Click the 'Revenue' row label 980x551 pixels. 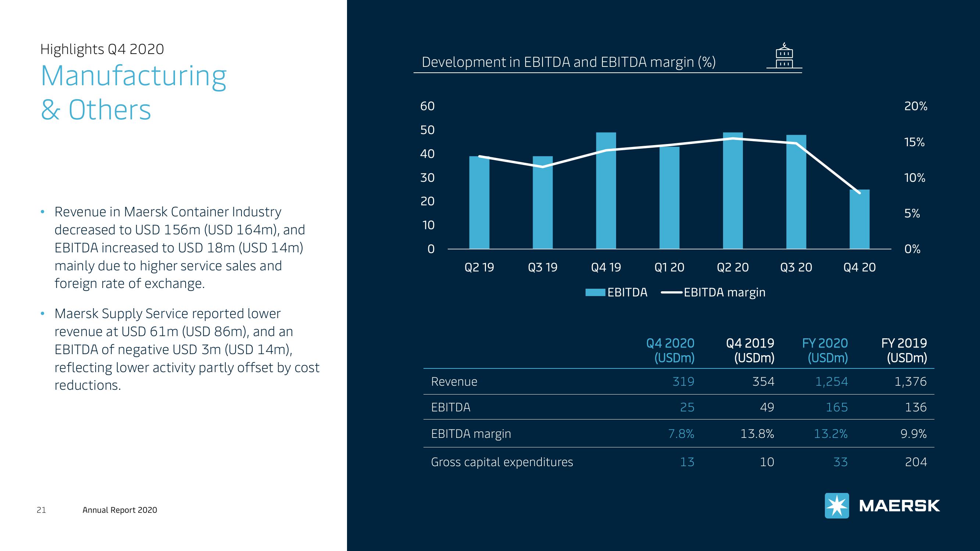[x=454, y=381]
